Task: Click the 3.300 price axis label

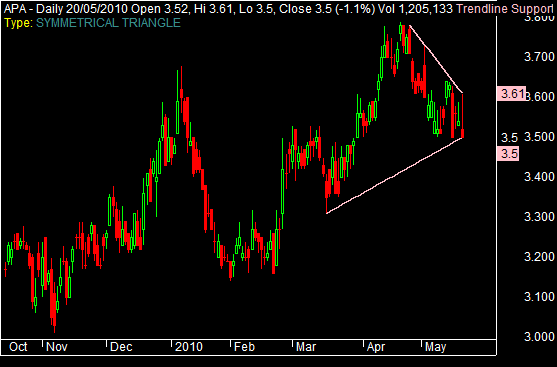Action: (539, 216)
